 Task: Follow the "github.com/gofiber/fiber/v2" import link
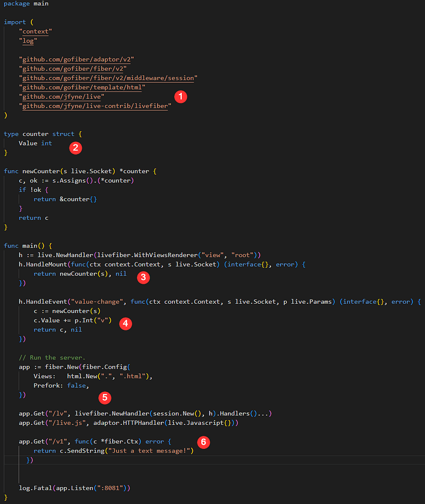coord(73,69)
